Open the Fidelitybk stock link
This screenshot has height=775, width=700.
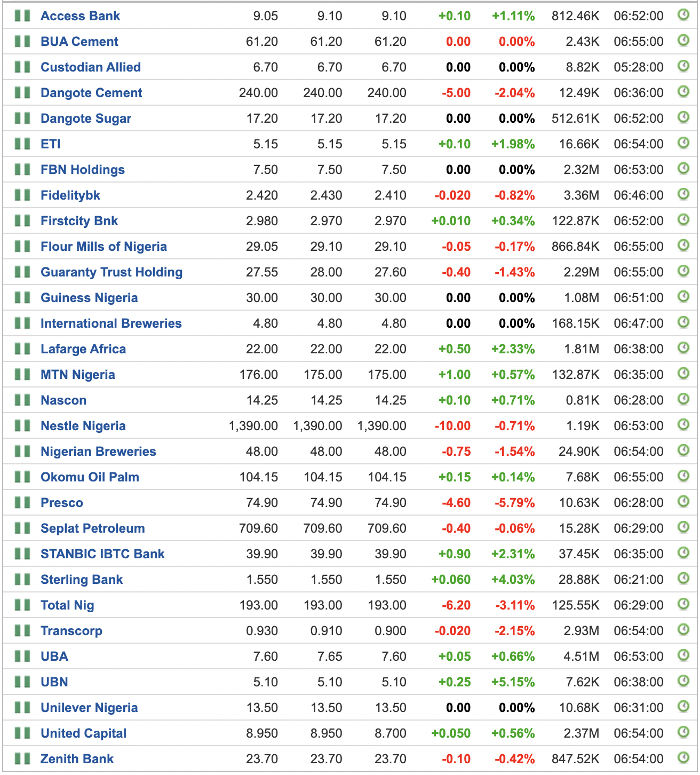click(70, 195)
